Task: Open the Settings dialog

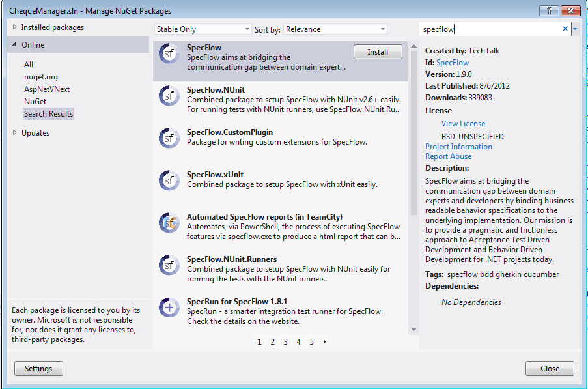Action: 38,368
